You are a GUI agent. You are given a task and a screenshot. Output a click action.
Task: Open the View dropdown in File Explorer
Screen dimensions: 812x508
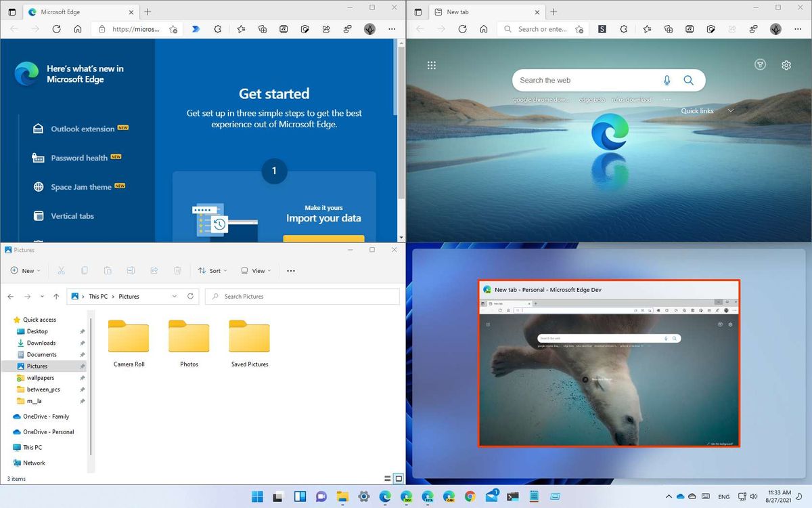tap(256, 270)
